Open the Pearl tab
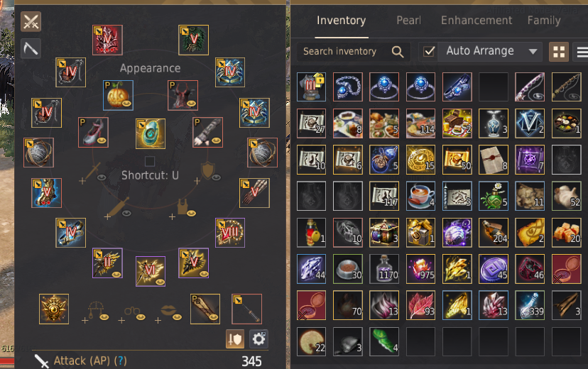 [408, 21]
